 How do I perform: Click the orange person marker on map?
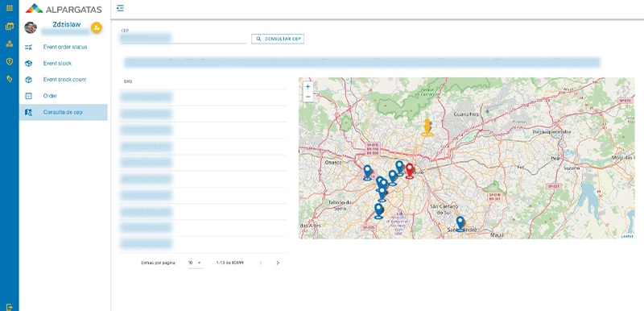click(427, 127)
